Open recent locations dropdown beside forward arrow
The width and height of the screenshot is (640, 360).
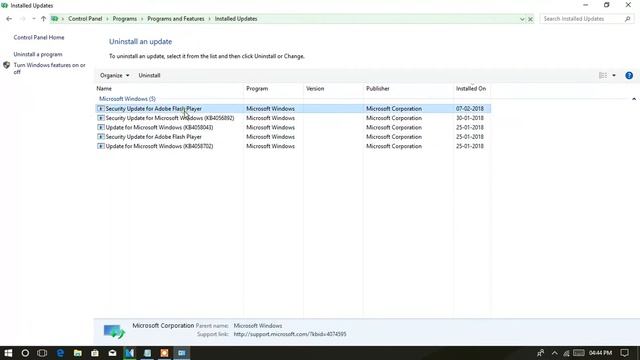point(34,19)
